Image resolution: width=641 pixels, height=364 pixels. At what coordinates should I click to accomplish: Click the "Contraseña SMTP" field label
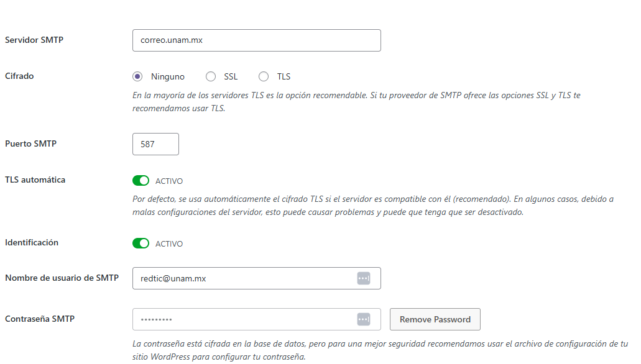click(x=40, y=319)
